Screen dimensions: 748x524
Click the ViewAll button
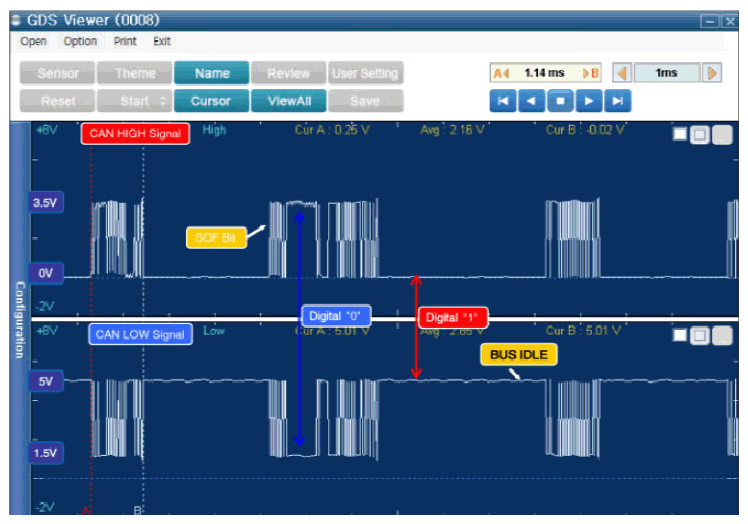tap(289, 101)
